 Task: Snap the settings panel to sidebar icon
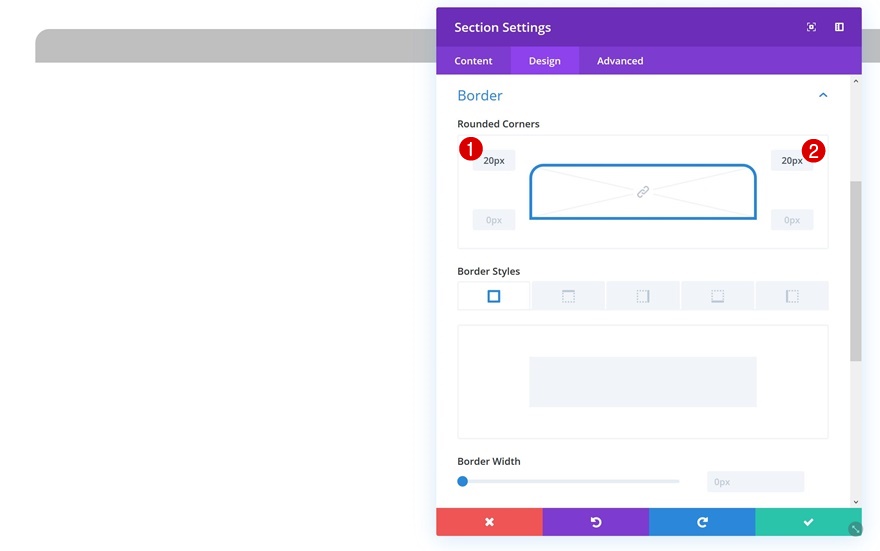click(x=839, y=27)
